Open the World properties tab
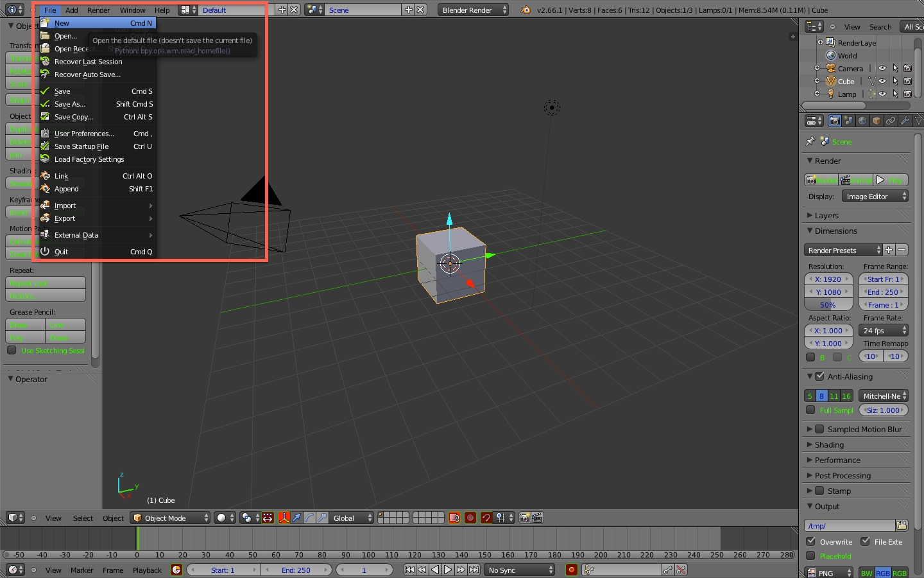924x578 pixels. [x=862, y=121]
